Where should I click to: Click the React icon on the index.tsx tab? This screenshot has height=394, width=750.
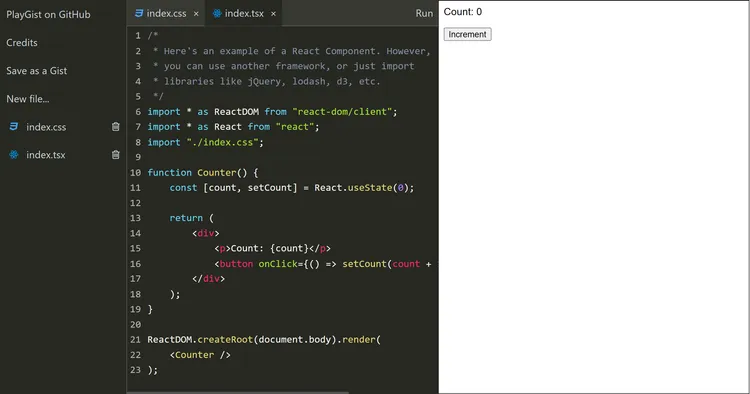tap(217, 13)
